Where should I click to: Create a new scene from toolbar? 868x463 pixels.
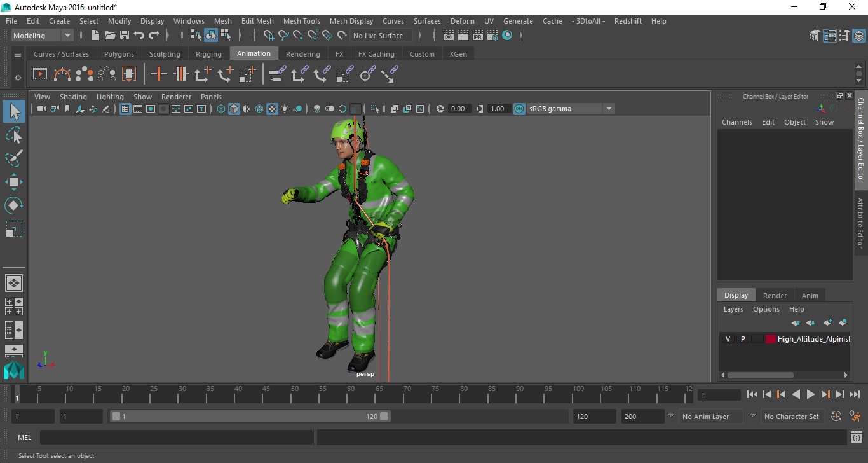click(95, 36)
